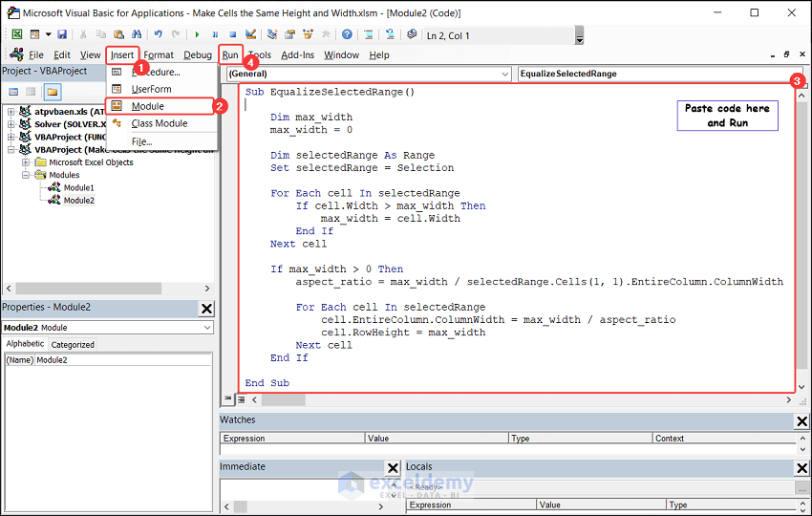812x516 pixels.
Task: Collapse the Modules folder in the project tree
Action: (26, 175)
